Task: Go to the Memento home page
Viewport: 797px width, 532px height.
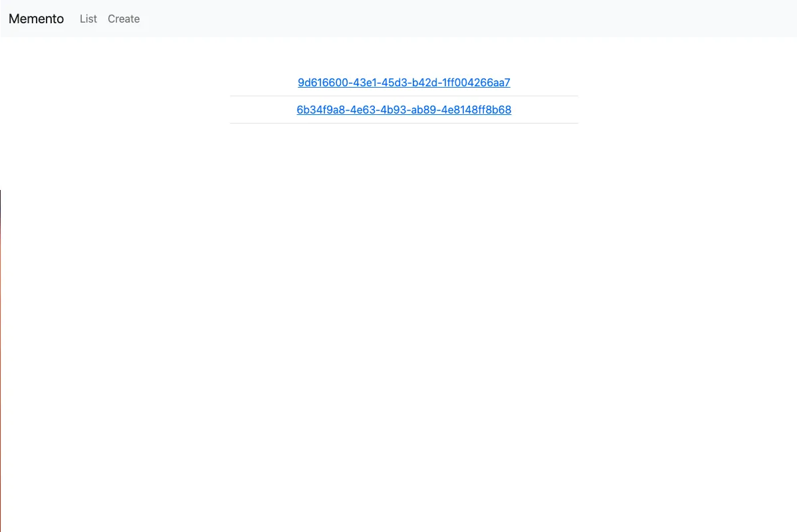Action: point(37,19)
